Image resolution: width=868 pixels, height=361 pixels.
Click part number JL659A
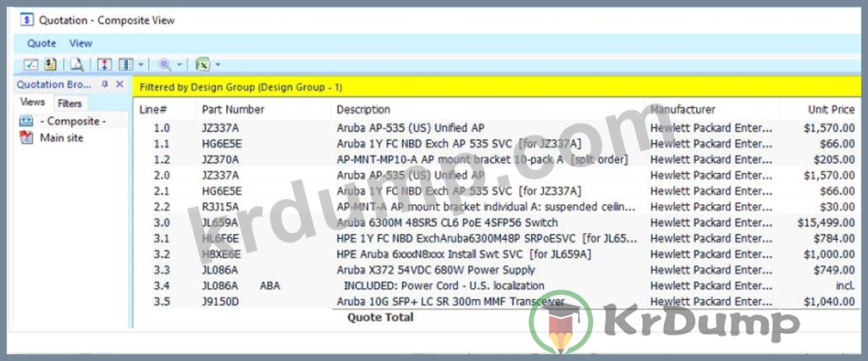pos(220,223)
